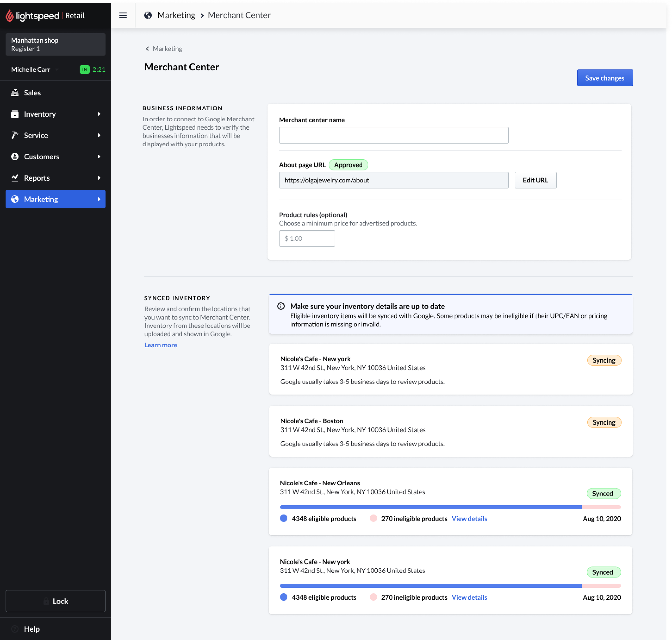The height and width of the screenshot is (640, 672).
Task: Click the Merchant Center page heading
Action: (182, 67)
